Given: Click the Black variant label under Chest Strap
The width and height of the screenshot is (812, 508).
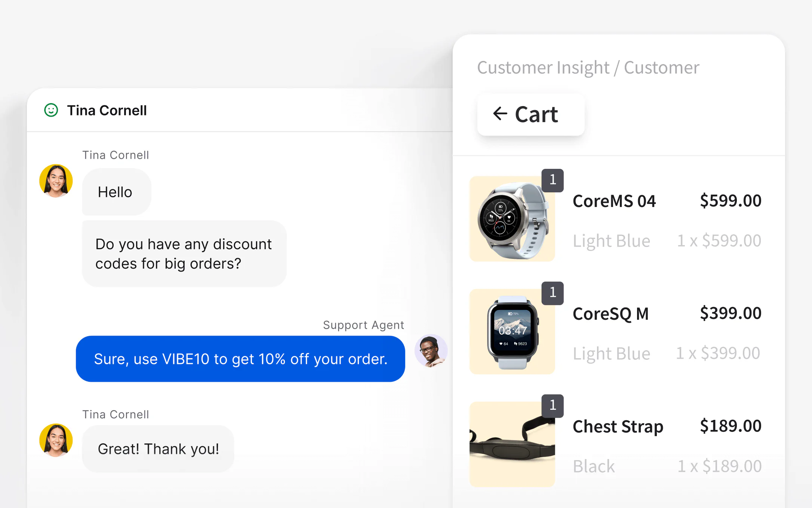Looking at the screenshot, I should point(594,466).
